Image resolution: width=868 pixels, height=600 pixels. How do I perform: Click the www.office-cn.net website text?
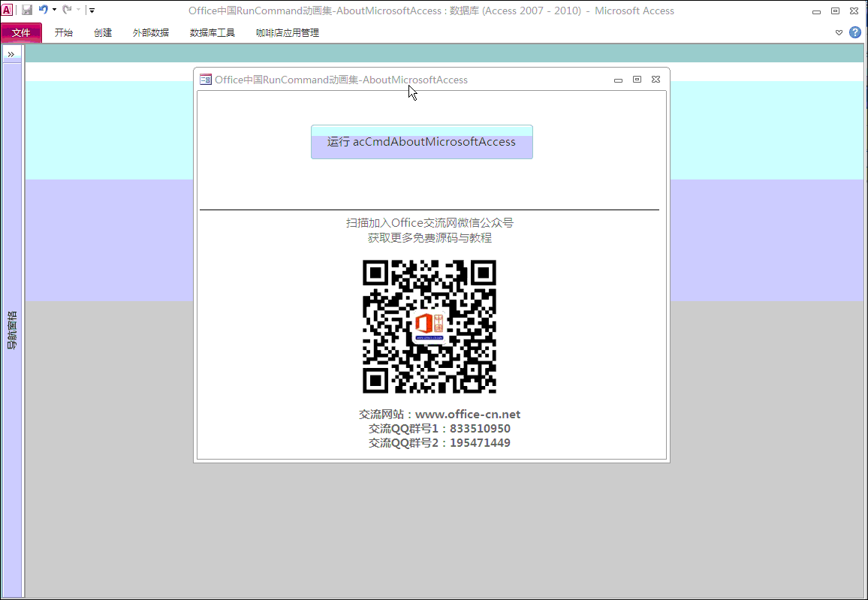click(468, 415)
